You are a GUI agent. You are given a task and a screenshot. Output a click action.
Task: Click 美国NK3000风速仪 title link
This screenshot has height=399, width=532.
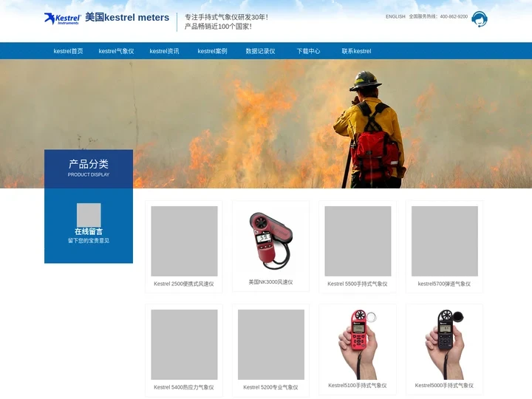(x=270, y=282)
